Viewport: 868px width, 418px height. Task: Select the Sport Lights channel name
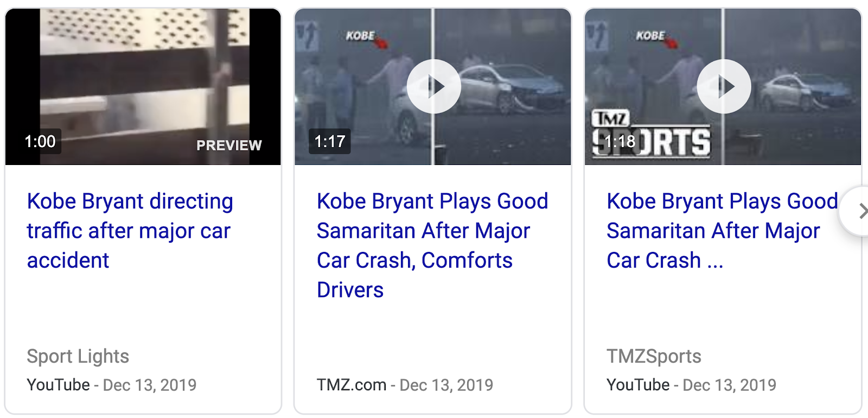78,356
